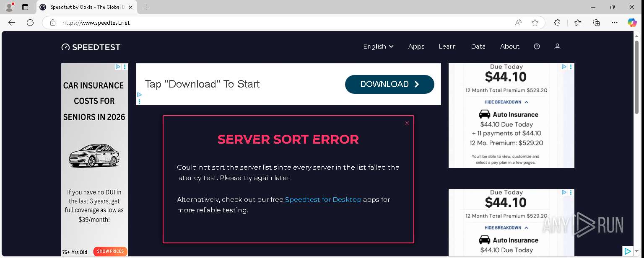Open AdChoices icon on the Download banner
Image resolution: width=644 pixels, height=258 pixels.
(139, 95)
